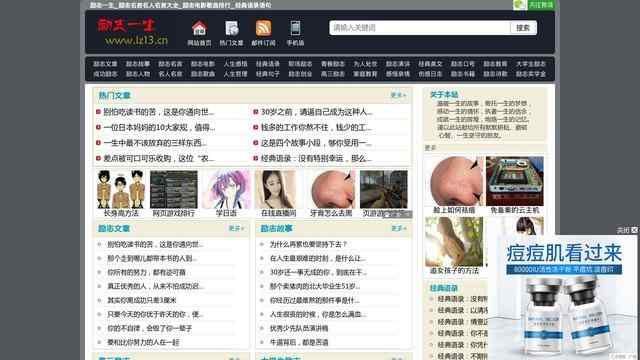The image size is (640, 360).
Task: Open 励志电影 navigation item
Action: [x=203, y=64]
